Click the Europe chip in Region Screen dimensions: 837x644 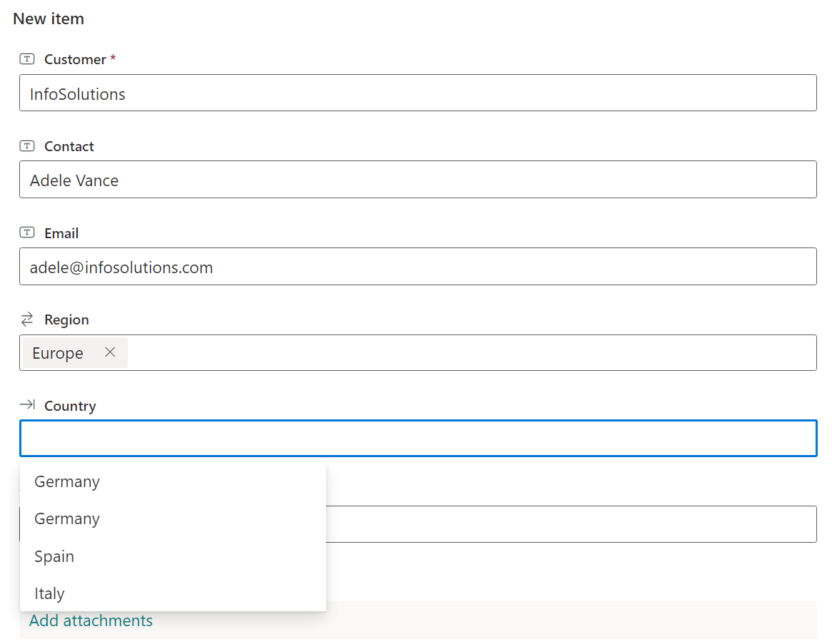[58, 353]
